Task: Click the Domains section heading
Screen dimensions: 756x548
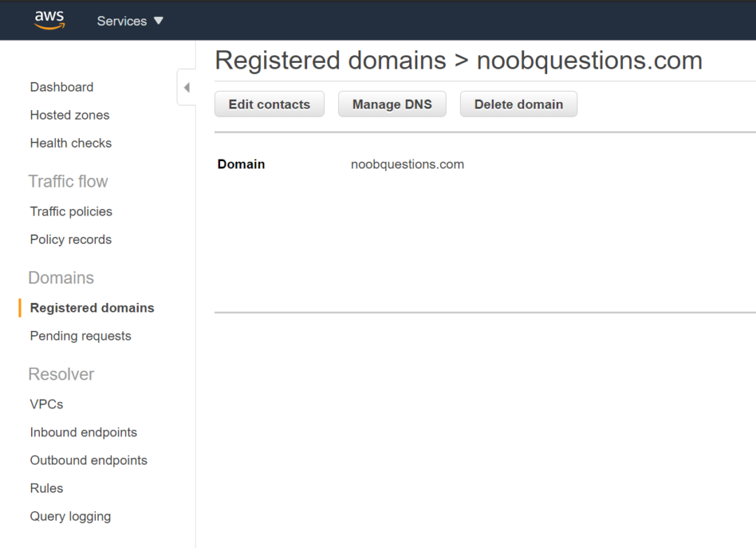Action: 61,278
